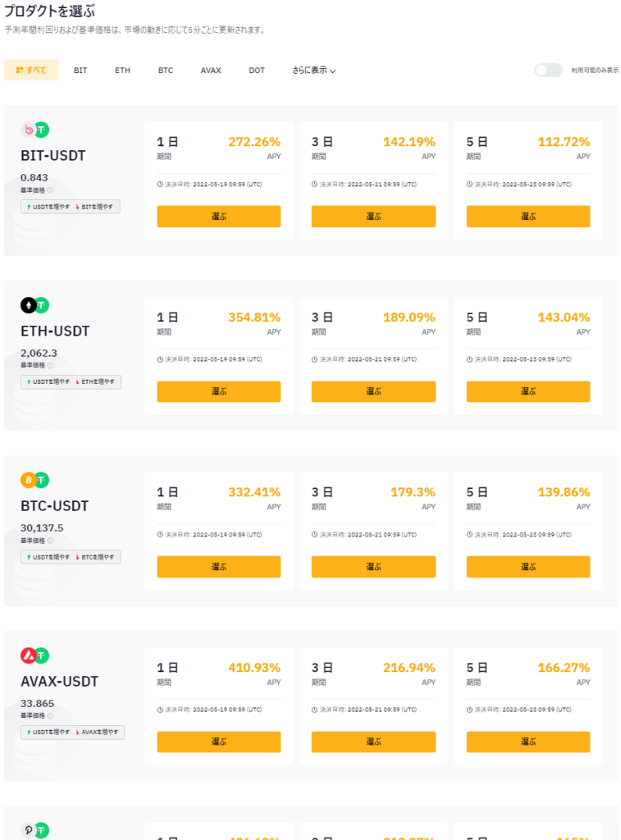Viewport: 621px width, 840px height.
Task: Choose the AVAX-USDT 1日 選ぶ button
Action: tap(218, 742)
